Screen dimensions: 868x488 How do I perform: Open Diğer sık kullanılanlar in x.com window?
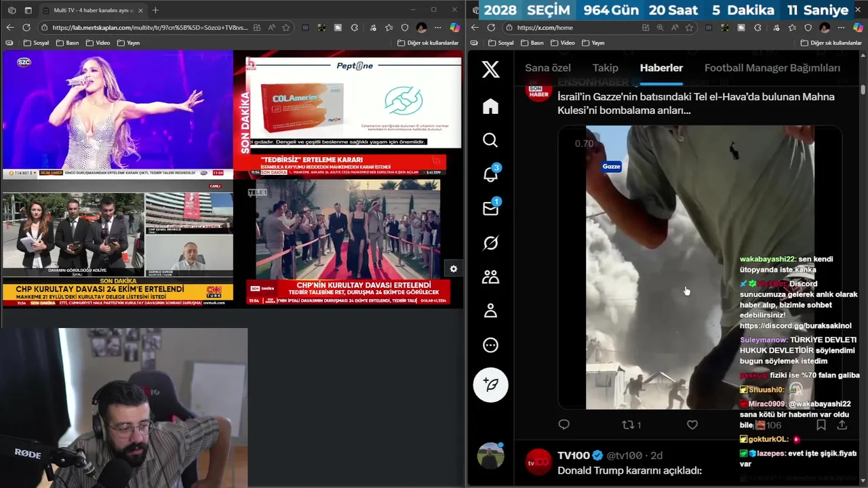point(831,43)
